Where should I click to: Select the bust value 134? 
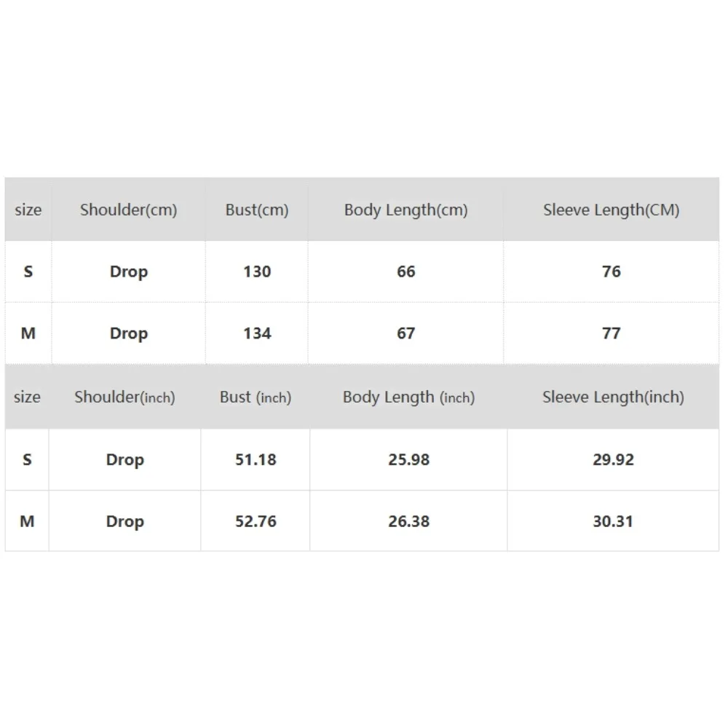(257, 333)
